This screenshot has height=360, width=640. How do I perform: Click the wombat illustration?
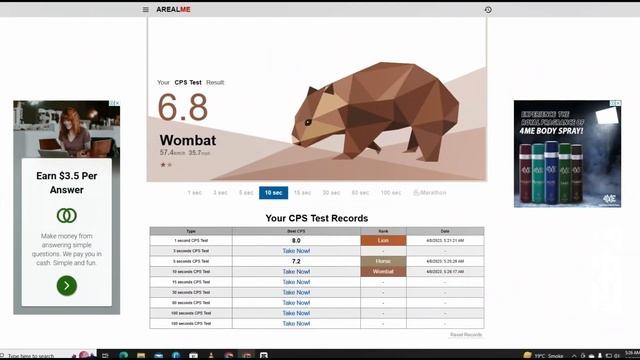[x=376, y=111]
